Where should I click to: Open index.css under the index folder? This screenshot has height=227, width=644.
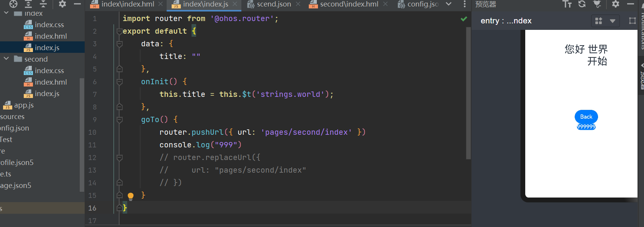coord(49,24)
